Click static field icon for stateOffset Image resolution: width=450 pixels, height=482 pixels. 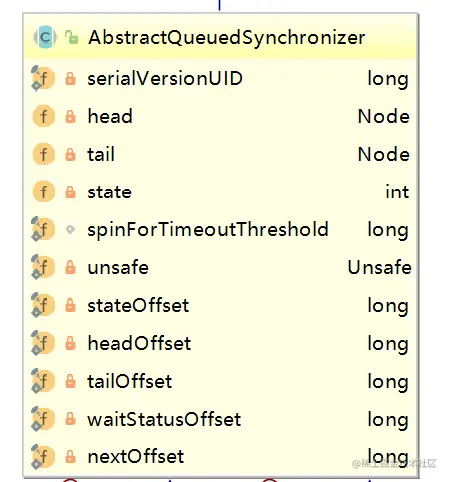pyautogui.click(x=43, y=305)
